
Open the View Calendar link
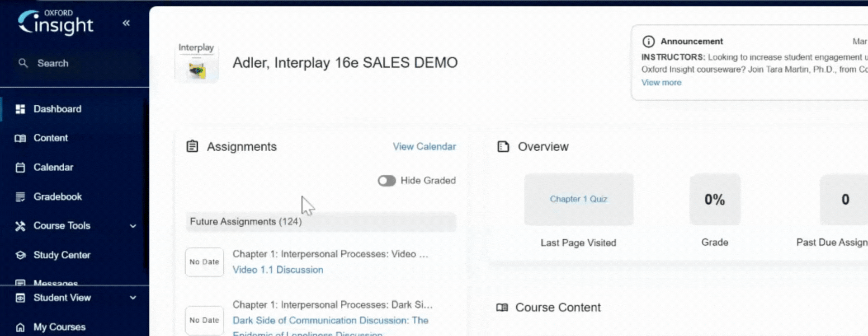tap(424, 147)
